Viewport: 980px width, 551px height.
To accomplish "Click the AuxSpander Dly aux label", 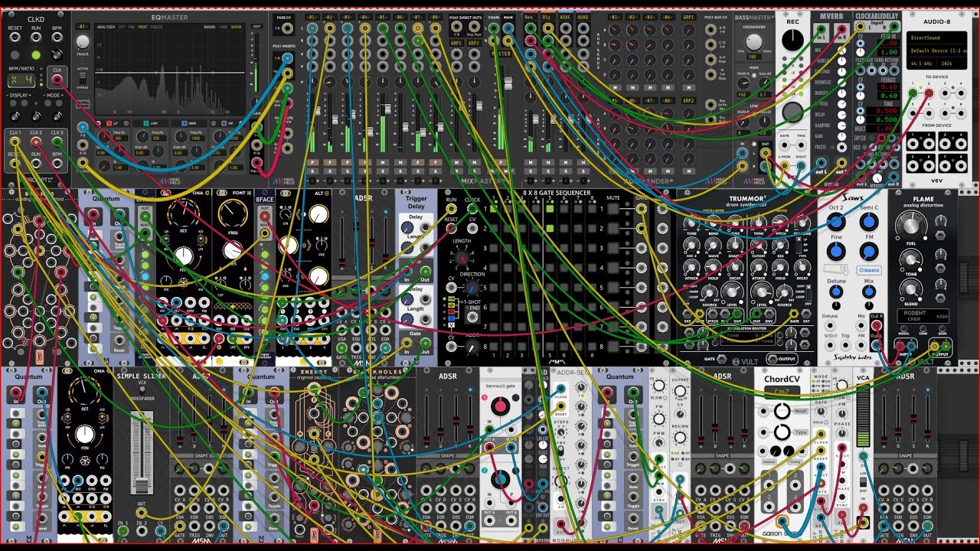I will 546,16.
